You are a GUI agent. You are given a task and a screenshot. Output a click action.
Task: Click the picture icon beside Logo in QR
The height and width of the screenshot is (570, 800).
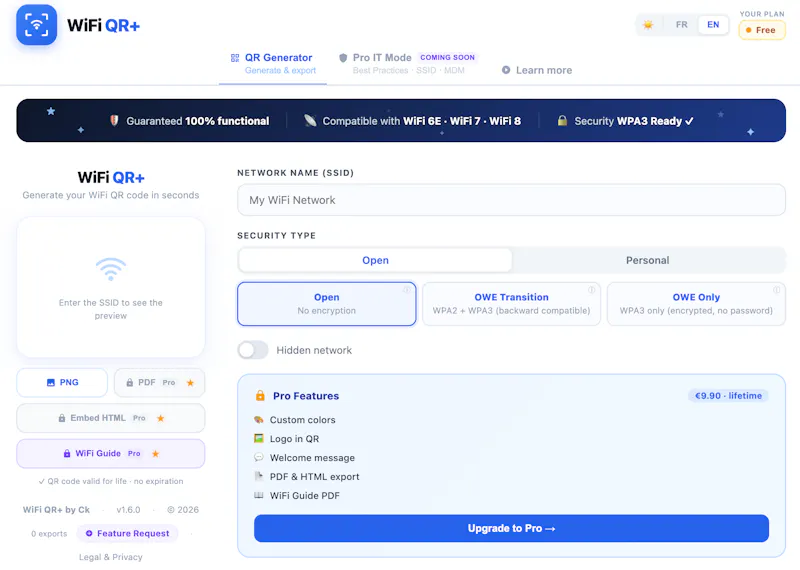(259, 438)
